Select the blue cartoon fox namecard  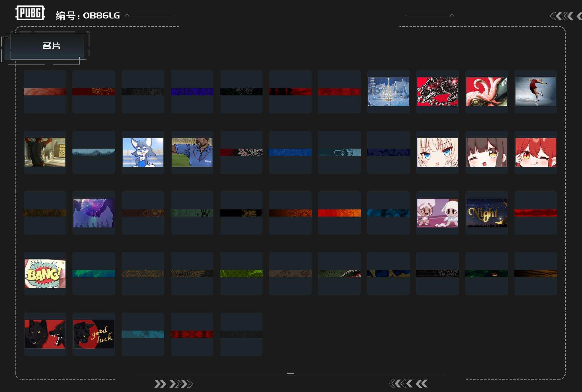(x=143, y=152)
